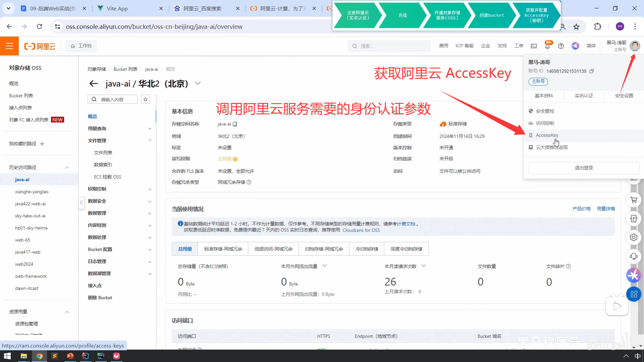Click the shopping cart floating icon

coord(634,200)
